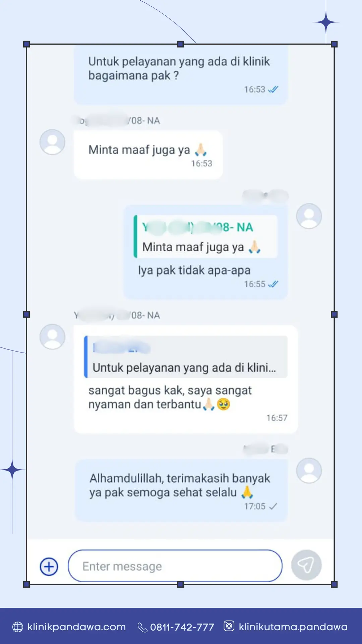Open avatar beside 'Alhamdulillah, terimakasih banyak' message
The image size is (362, 644).
(309, 471)
